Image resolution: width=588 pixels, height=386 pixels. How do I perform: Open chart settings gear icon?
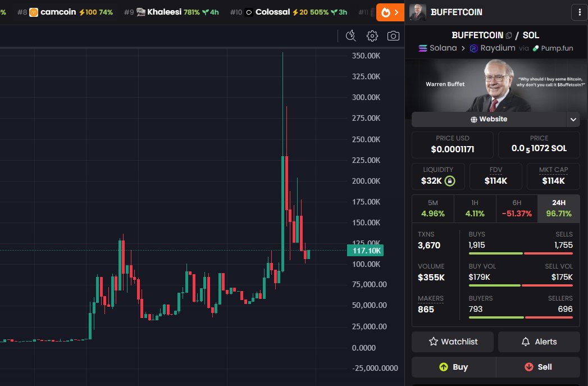(x=372, y=35)
